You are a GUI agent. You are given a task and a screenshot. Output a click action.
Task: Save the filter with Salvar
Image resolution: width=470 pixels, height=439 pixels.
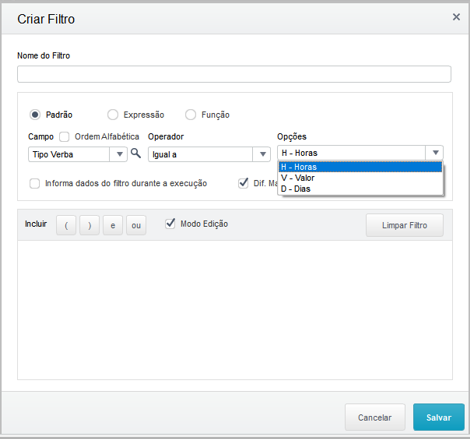439,417
